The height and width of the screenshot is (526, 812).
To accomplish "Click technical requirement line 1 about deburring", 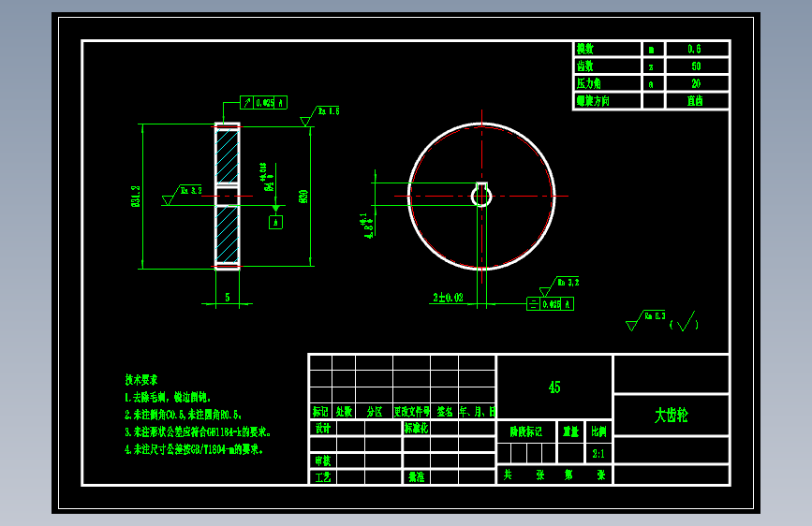I will [169, 397].
